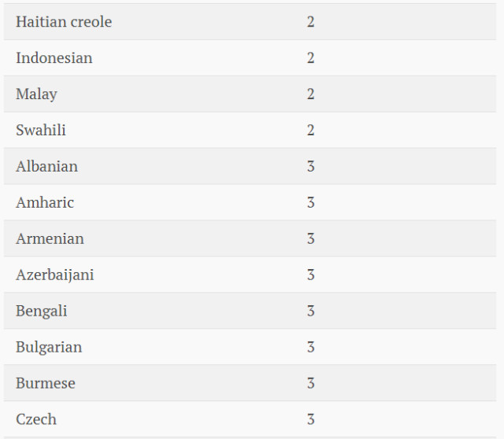Click the Burmese language name
Image resolution: width=504 pixels, height=439 pixels.
pos(46,384)
